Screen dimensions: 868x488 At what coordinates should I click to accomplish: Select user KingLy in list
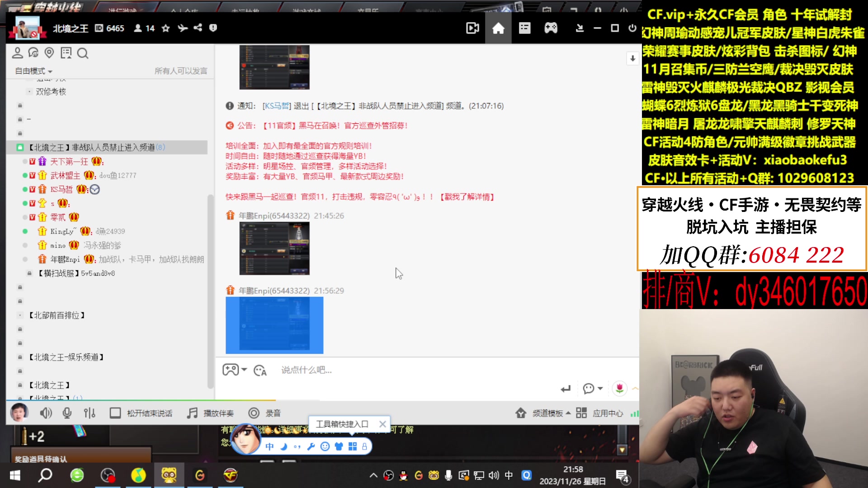click(63, 231)
